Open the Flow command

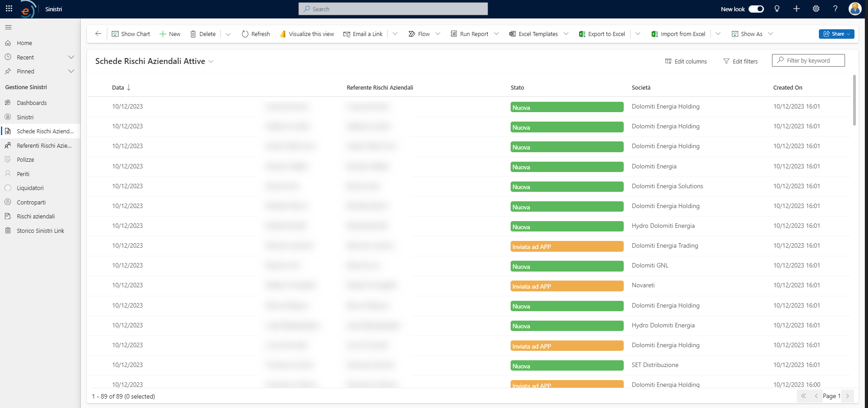coord(419,34)
